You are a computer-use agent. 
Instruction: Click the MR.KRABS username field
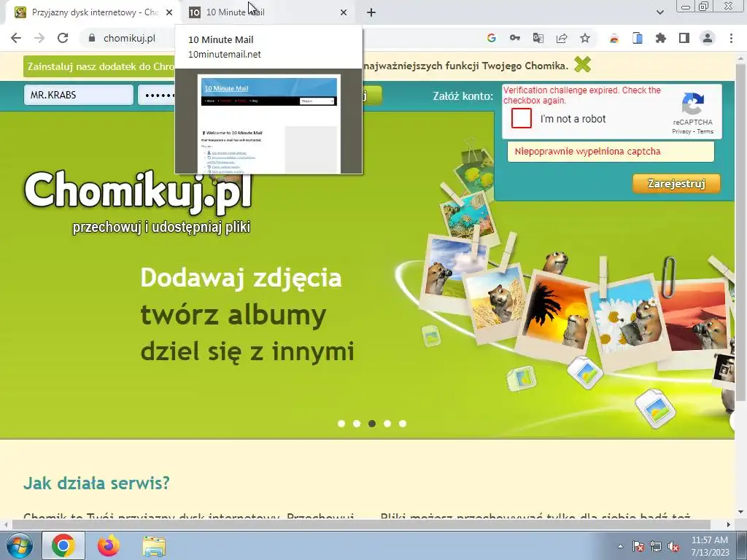point(79,95)
